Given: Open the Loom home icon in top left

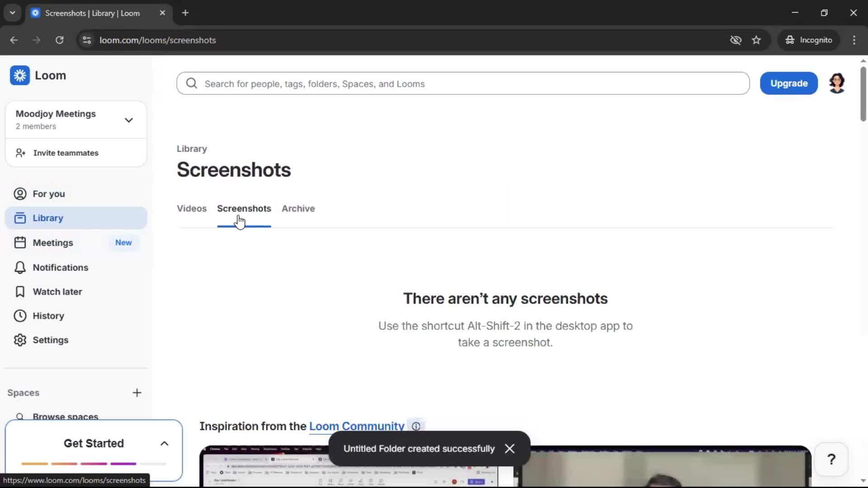Looking at the screenshot, I should [x=20, y=75].
